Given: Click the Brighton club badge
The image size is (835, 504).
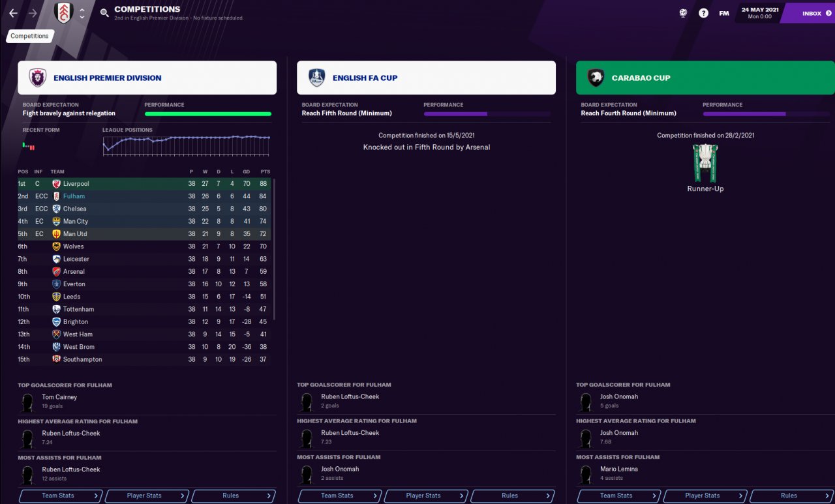Looking at the screenshot, I should [x=56, y=321].
